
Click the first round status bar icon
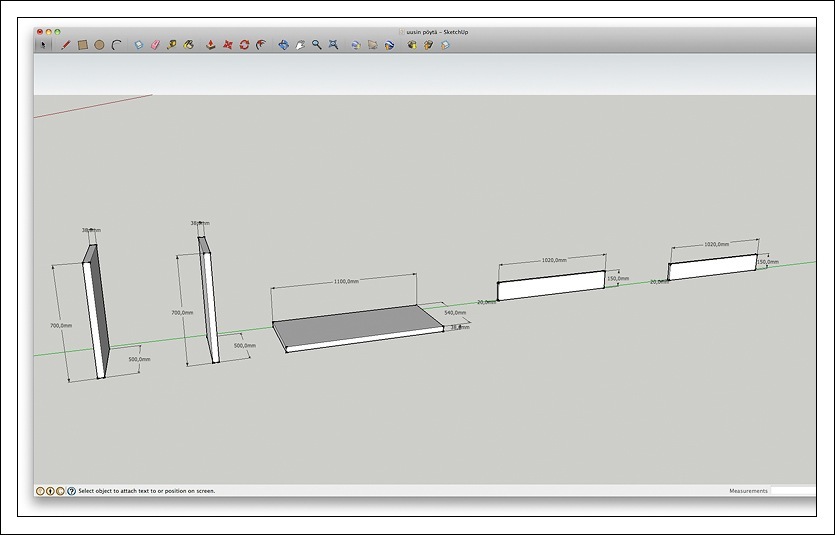40,491
